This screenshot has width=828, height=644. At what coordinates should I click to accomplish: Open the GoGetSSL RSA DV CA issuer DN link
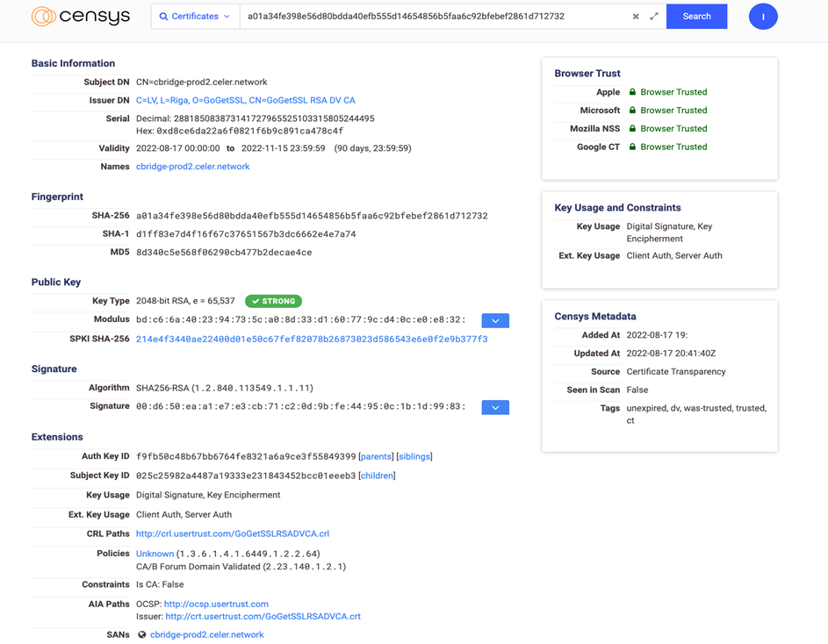click(x=246, y=100)
